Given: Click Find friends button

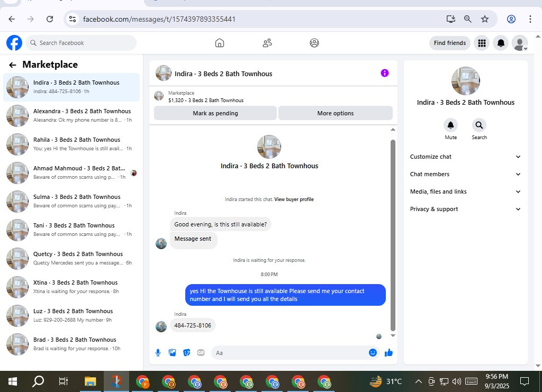Looking at the screenshot, I should pos(450,43).
